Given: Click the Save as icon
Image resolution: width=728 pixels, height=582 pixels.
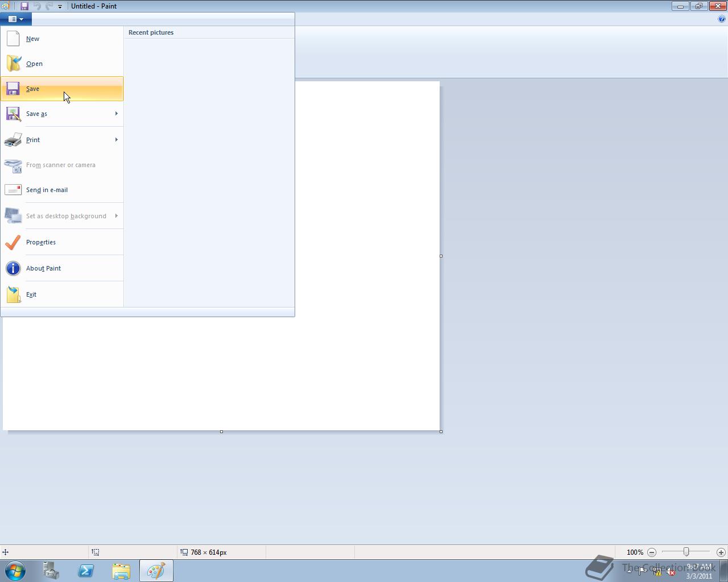Looking at the screenshot, I should (13, 114).
